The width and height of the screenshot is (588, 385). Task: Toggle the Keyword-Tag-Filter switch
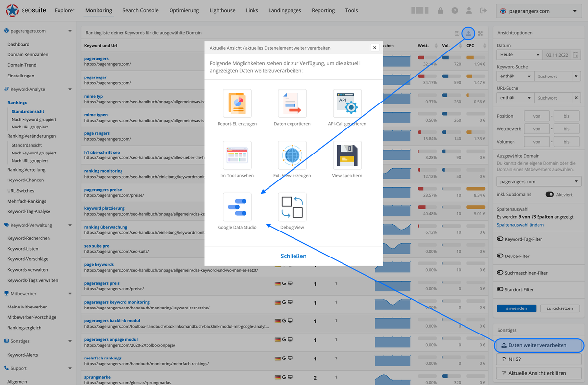point(500,239)
